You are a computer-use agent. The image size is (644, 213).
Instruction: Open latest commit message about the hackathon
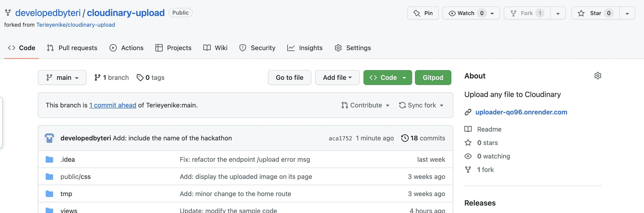[172, 138]
